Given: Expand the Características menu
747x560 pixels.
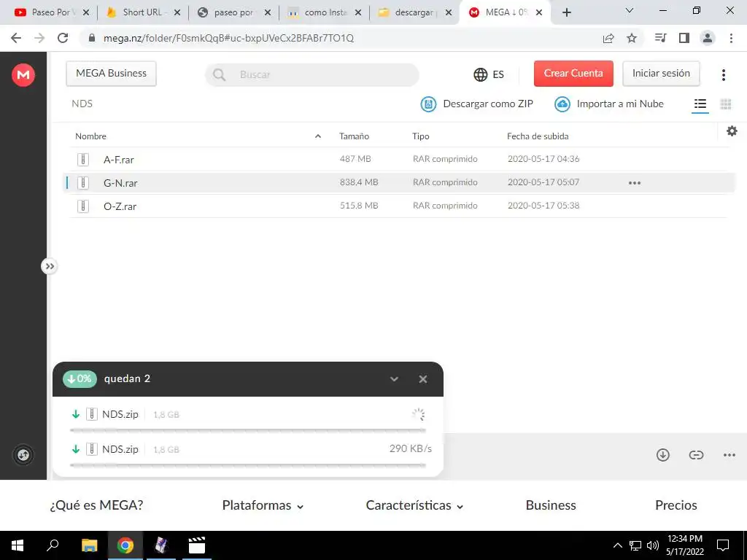Looking at the screenshot, I should click(414, 505).
